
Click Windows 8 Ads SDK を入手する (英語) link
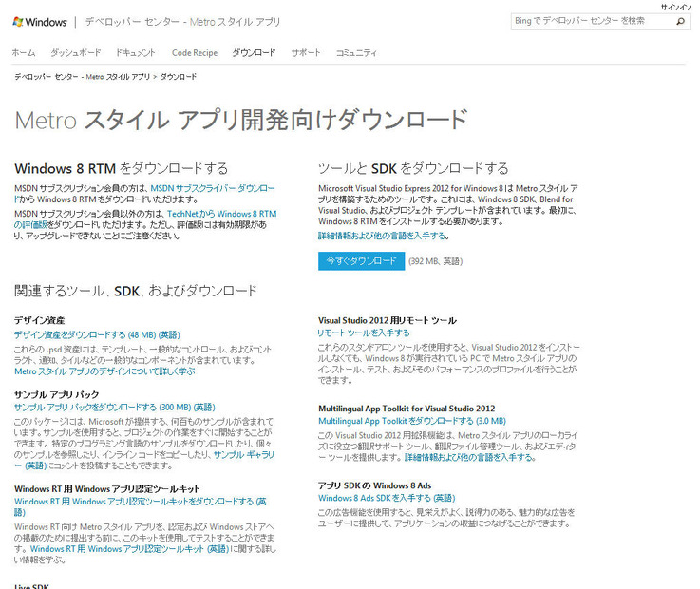point(387,498)
